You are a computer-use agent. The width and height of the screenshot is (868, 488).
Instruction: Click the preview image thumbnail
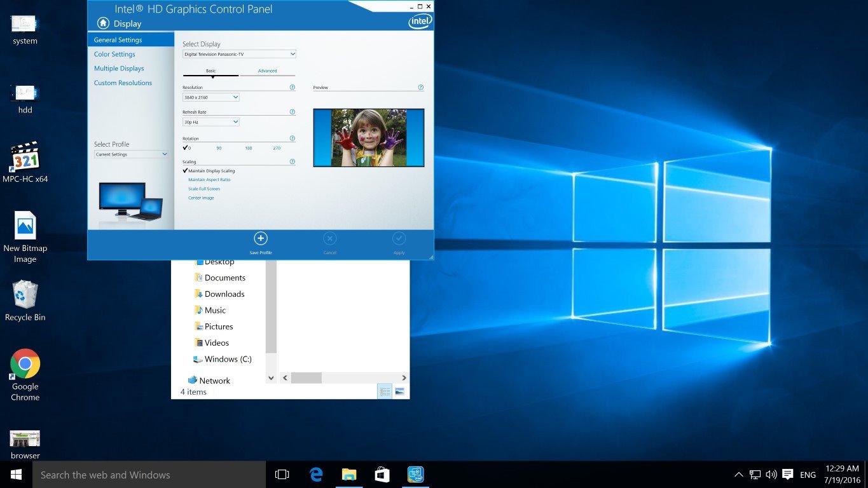(369, 138)
